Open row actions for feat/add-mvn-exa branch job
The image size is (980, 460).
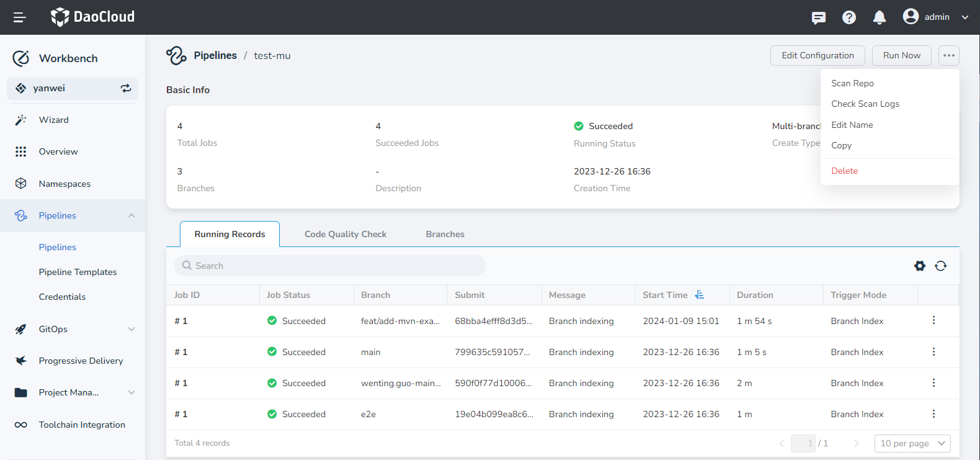pyautogui.click(x=933, y=320)
